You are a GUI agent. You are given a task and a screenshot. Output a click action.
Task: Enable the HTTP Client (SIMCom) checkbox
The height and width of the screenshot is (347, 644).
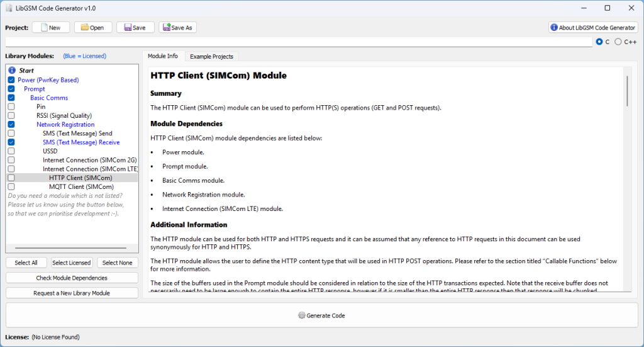pyautogui.click(x=11, y=178)
